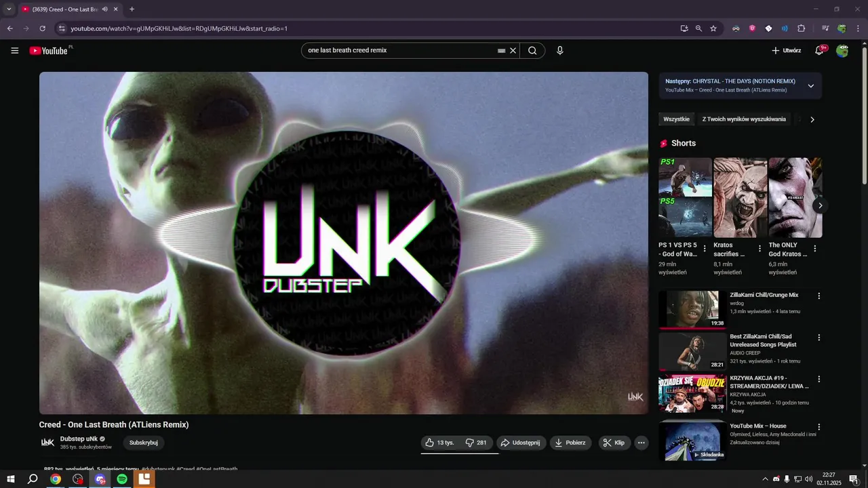Open the Dubstep uNk channel name link
The image size is (868, 488).
pos(79,439)
